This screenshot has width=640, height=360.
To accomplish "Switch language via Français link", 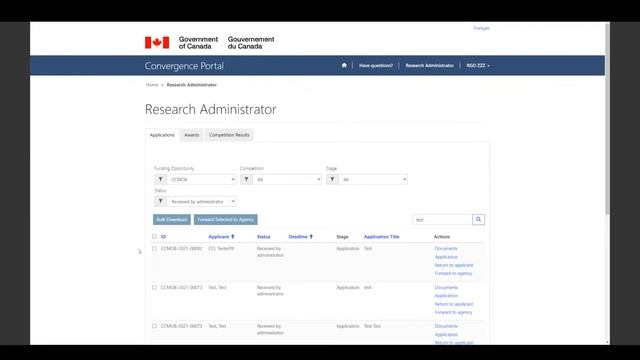I will tap(481, 28).
